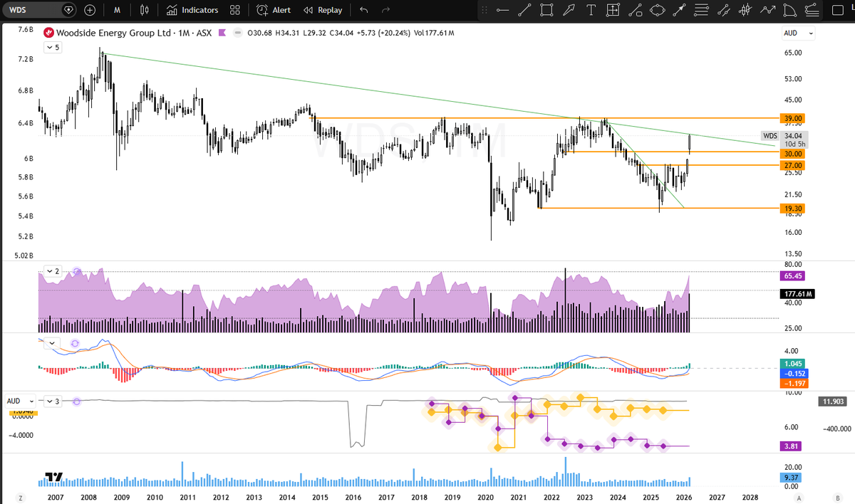Click the diamond badge in symbol box

[x=68, y=11]
